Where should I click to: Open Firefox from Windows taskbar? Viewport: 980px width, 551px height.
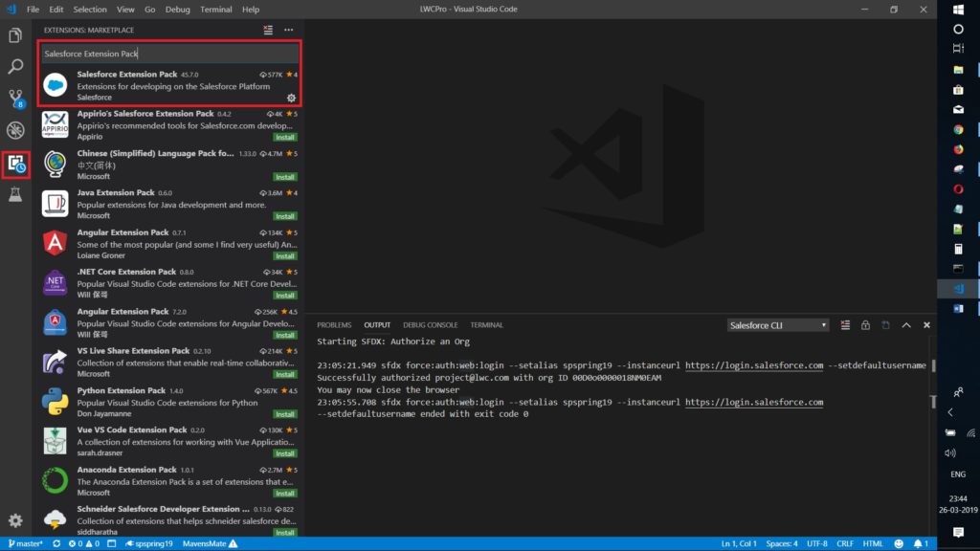click(958, 149)
